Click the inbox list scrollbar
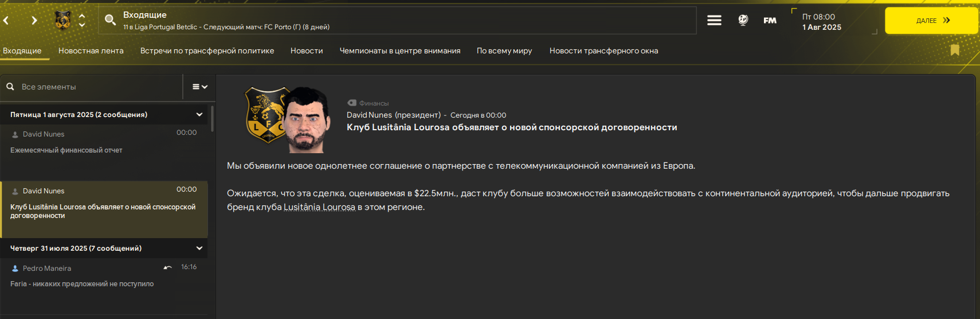Screen dimensions: 980x319 click(212, 118)
